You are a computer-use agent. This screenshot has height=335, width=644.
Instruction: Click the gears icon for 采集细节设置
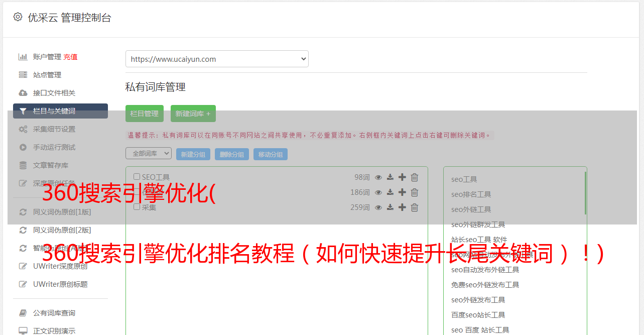23,129
